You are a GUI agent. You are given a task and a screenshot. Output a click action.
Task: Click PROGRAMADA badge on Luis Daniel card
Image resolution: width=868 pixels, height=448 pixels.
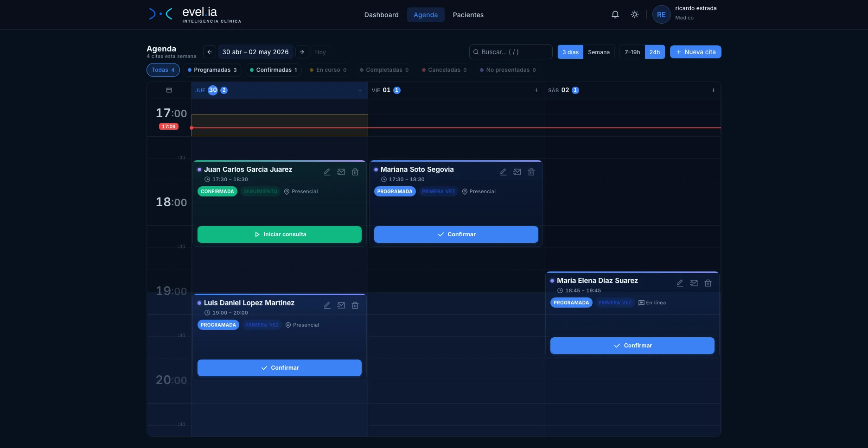(218, 325)
